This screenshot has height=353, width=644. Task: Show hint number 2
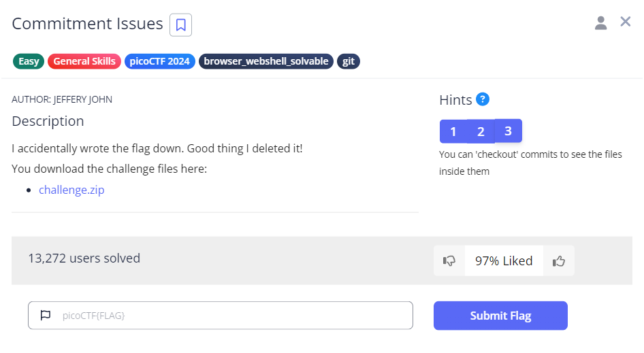pos(481,131)
